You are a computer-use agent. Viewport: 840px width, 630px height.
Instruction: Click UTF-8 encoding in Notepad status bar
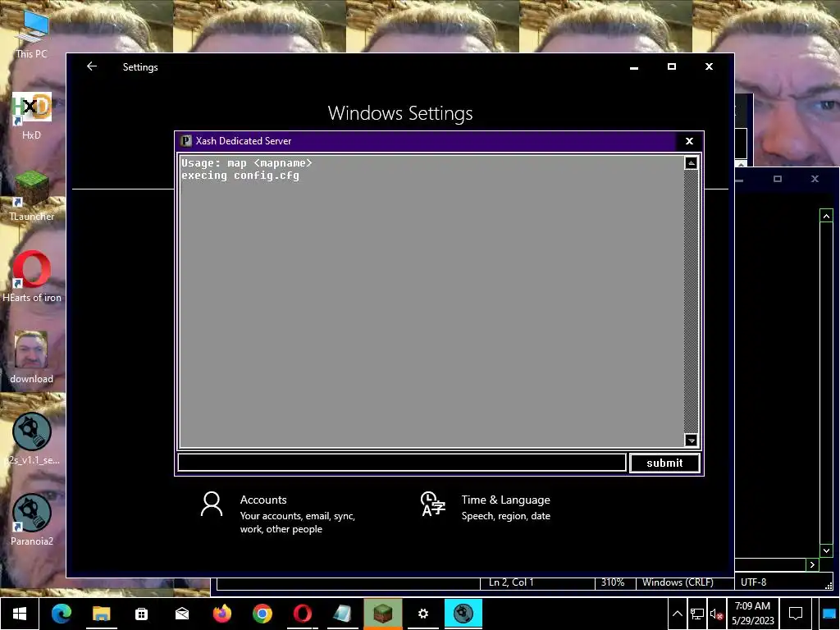(x=753, y=582)
